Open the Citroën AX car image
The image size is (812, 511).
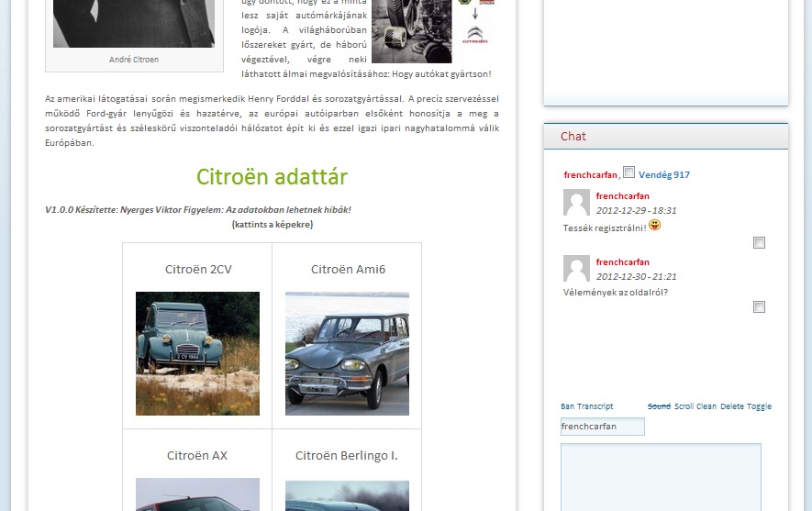coord(197,494)
